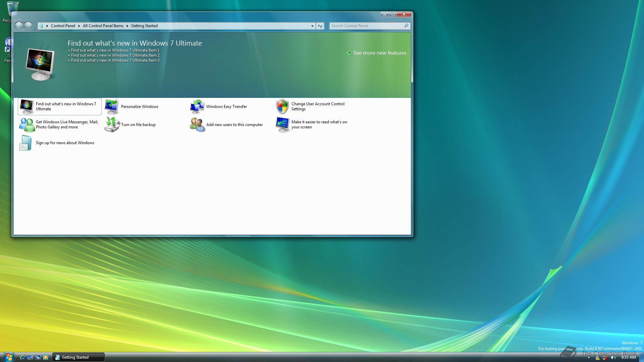The height and width of the screenshot is (362, 644).
Task: Click the search magnifier icon
Action: click(406, 26)
